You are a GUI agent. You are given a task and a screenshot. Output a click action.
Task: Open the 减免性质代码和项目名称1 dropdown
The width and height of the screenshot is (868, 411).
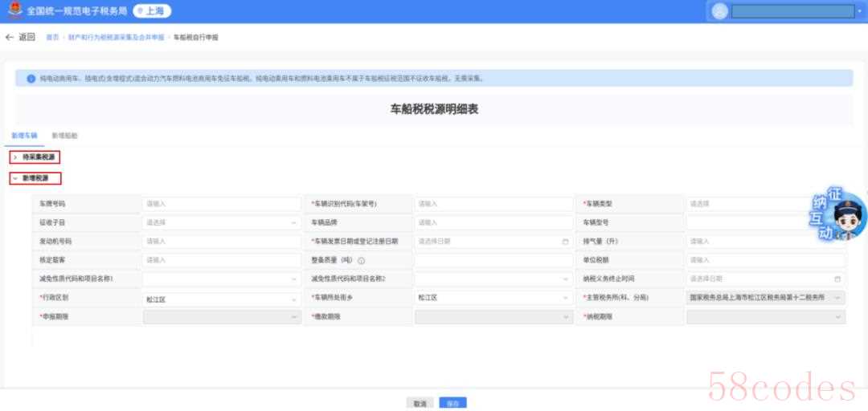pos(221,279)
